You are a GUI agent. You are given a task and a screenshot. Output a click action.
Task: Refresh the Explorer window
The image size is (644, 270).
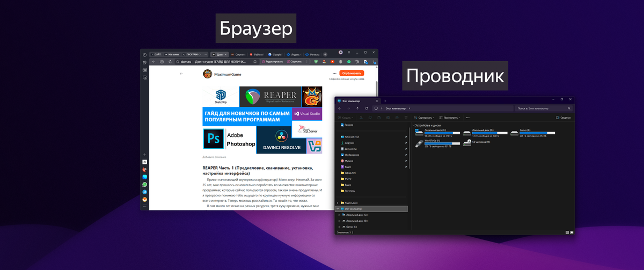[367, 108]
